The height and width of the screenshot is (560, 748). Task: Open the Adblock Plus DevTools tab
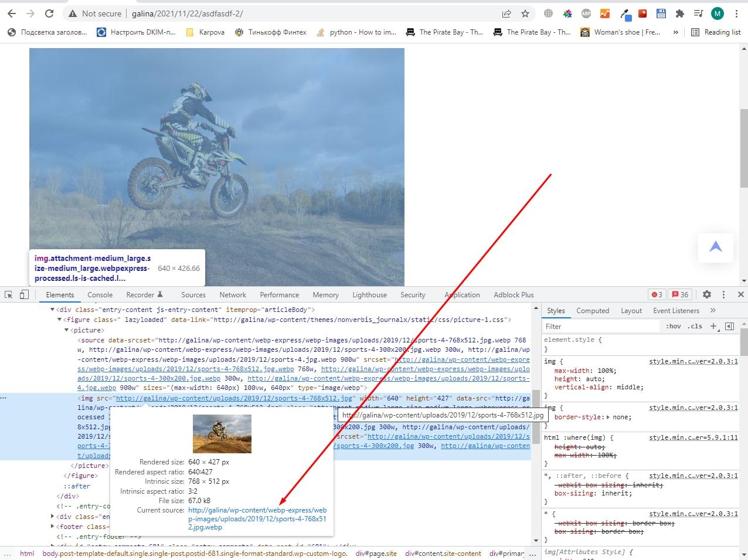pyautogui.click(x=514, y=294)
